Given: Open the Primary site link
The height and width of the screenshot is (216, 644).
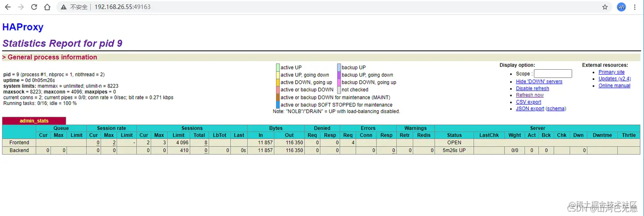Looking at the screenshot, I should coord(612,72).
